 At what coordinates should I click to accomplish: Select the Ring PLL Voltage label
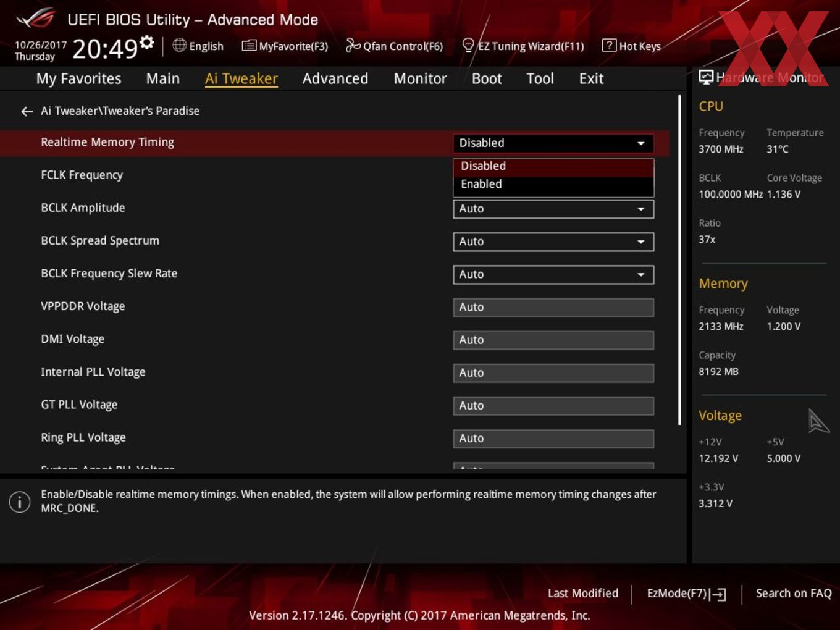point(83,437)
